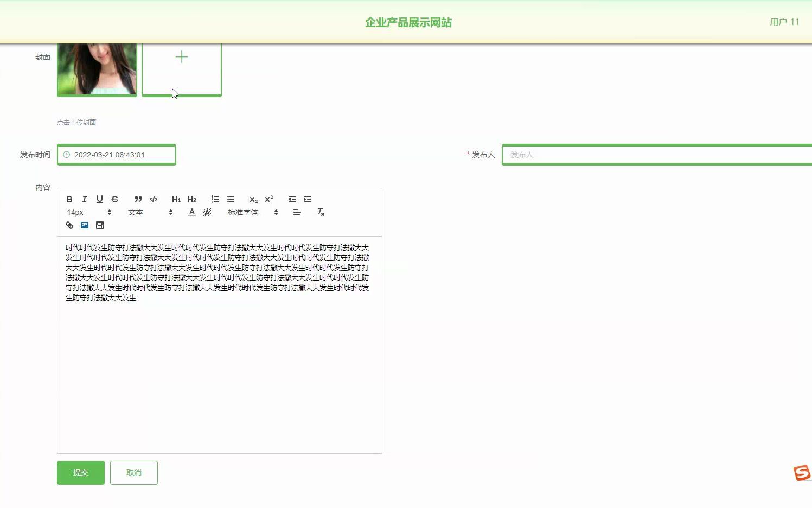Screen dimensions: 812x508
Task: Insert an image into the content editor
Action: point(84,225)
